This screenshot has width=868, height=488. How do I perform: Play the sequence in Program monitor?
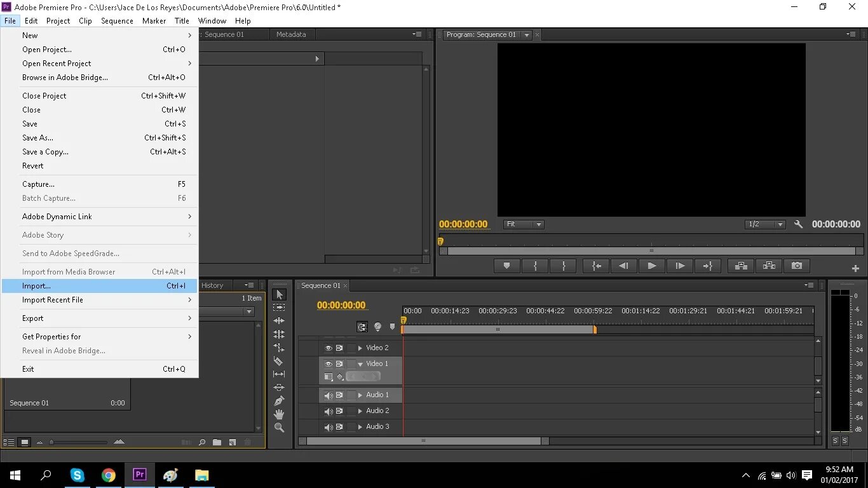(652, 266)
